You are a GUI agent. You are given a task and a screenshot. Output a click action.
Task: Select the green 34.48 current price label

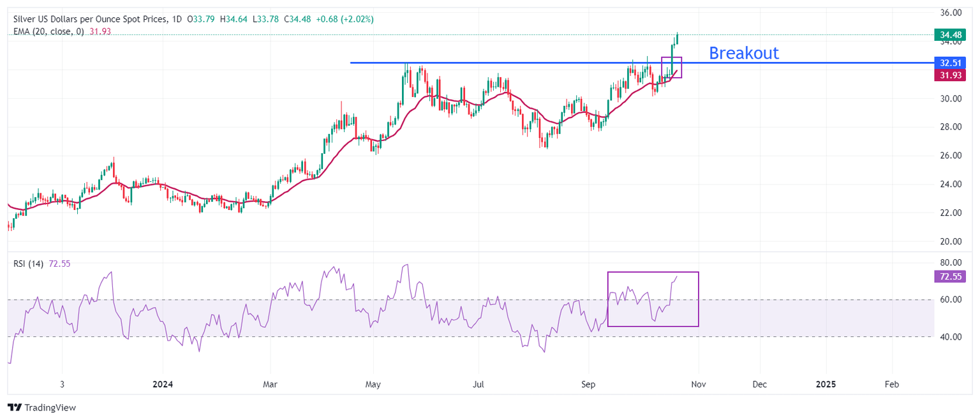pyautogui.click(x=949, y=35)
